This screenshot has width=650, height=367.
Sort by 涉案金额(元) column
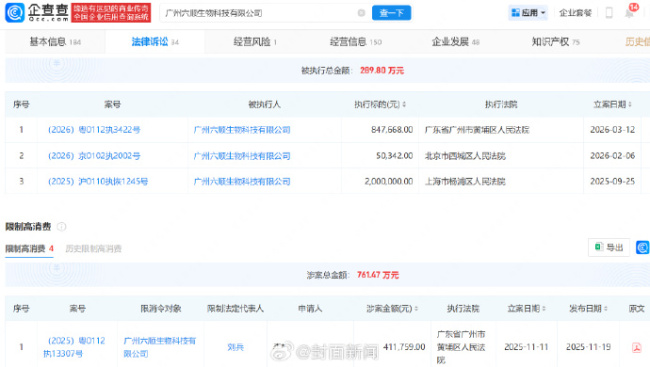[x=416, y=309]
